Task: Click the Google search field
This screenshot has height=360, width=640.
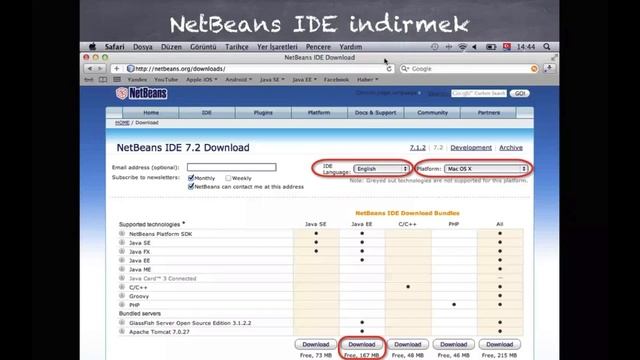Action: click(x=469, y=69)
